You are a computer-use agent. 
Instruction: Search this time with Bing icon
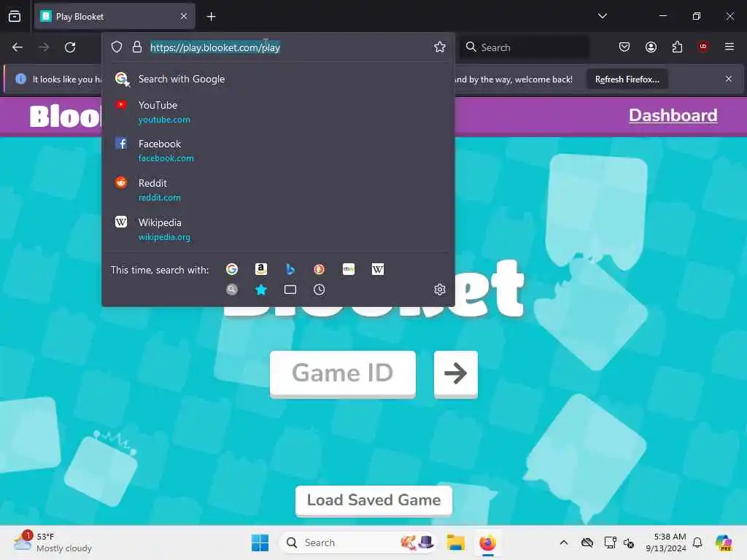(x=290, y=270)
